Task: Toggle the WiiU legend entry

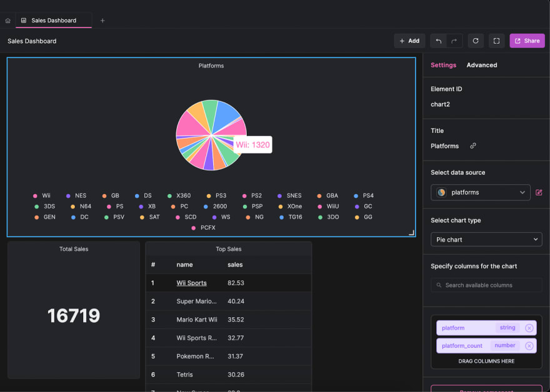Action: point(328,207)
